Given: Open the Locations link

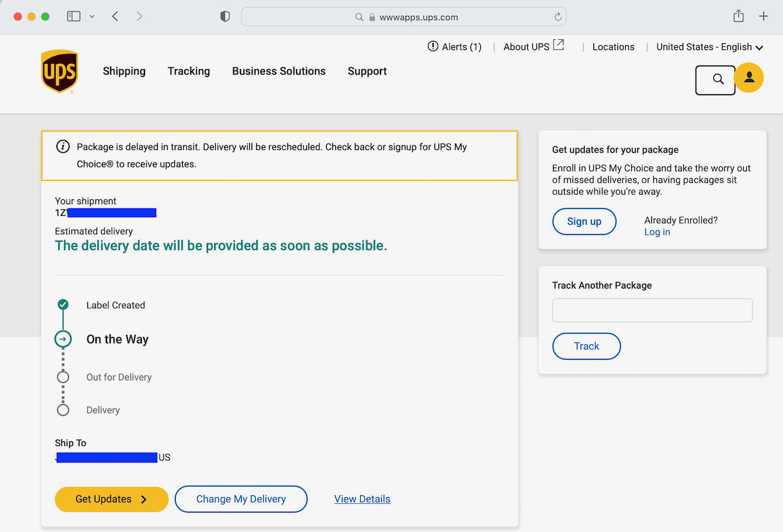Looking at the screenshot, I should tap(614, 46).
